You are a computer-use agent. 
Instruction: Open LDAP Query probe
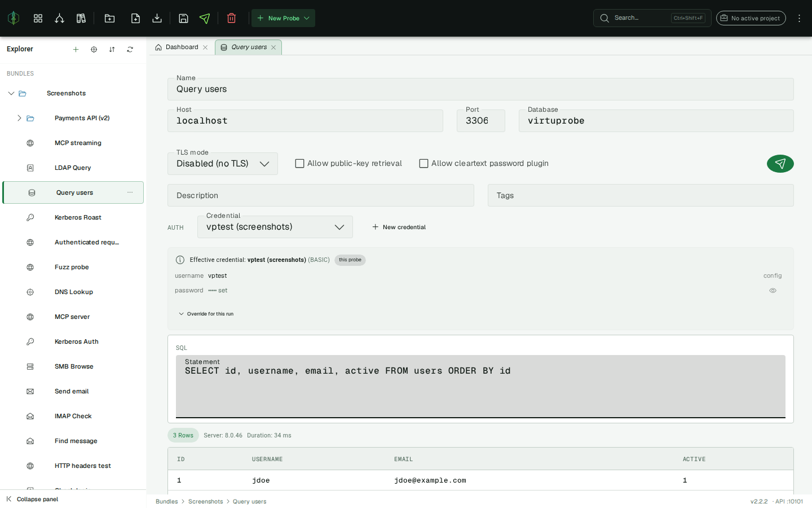73,168
